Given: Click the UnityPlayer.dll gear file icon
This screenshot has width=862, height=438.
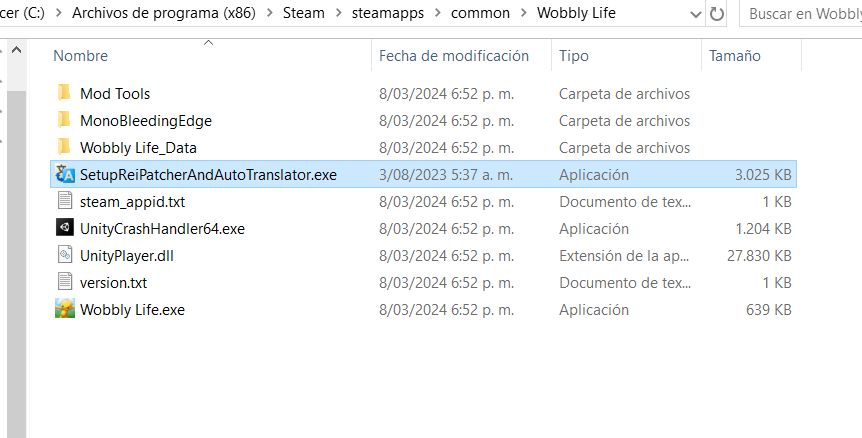Looking at the screenshot, I should [x=65, y=255].
